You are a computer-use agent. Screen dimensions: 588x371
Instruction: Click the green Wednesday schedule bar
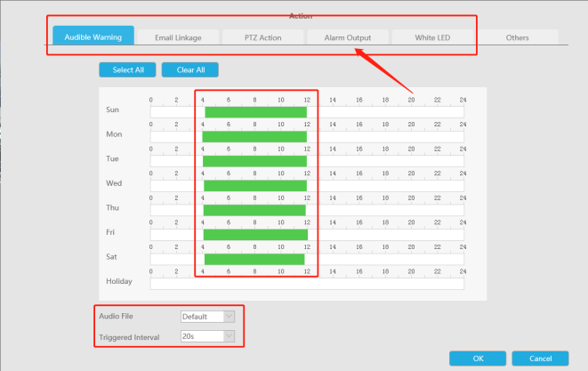pos(255,185)
